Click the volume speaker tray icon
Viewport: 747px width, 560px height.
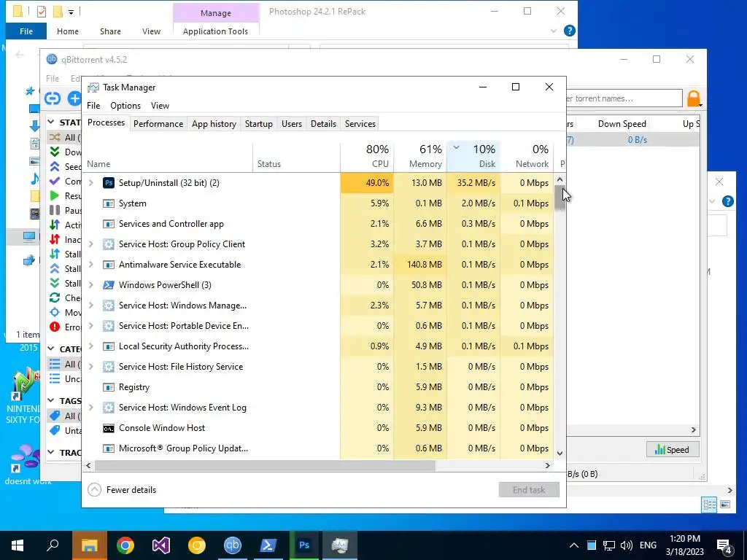point(627,545)
